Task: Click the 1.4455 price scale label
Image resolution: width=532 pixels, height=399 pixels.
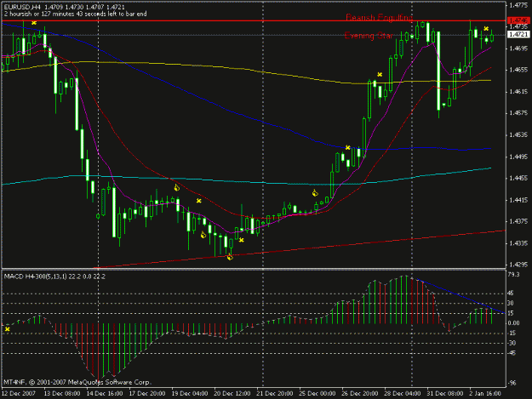Action: (x=518, y=178)
